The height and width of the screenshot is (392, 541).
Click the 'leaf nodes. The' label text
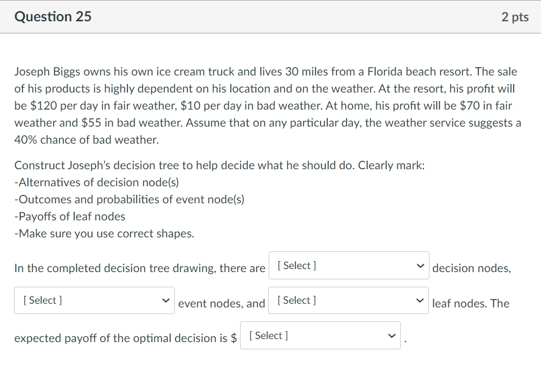click(x=470, y=303)
